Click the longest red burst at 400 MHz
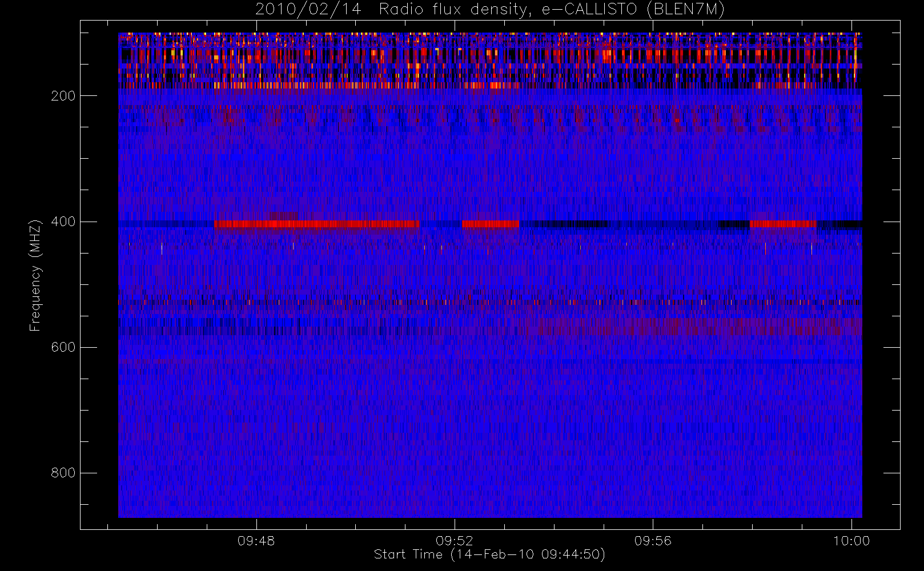Screen dimensions: 924x571 click(x=317, y=224)
